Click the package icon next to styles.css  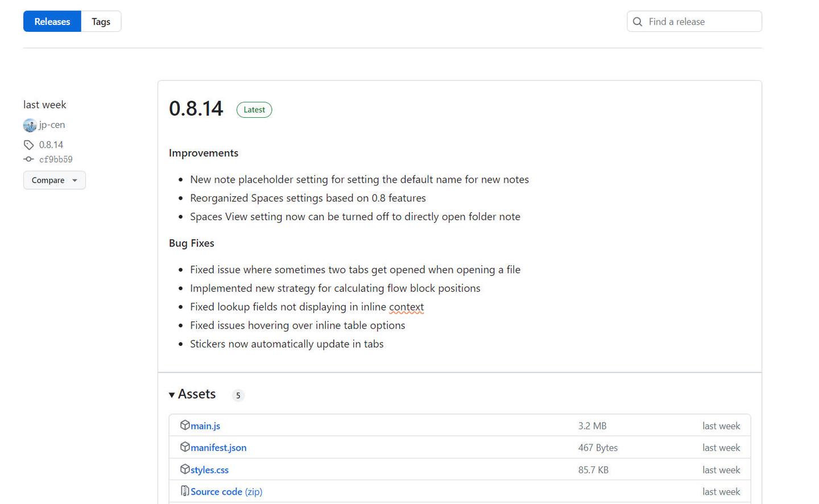tap(185, 469)
